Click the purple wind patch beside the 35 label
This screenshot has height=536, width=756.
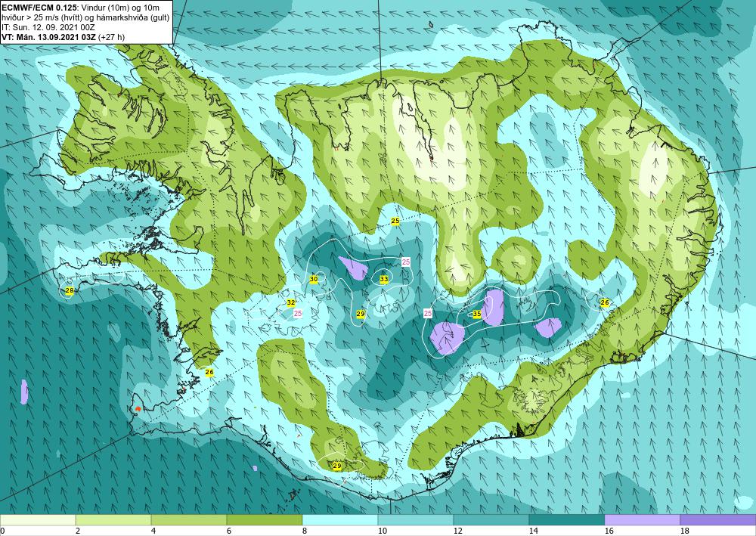494,308
